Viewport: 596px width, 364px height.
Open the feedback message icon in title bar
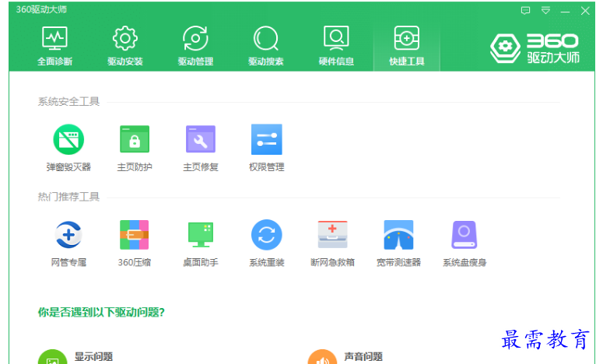(525, 11)
